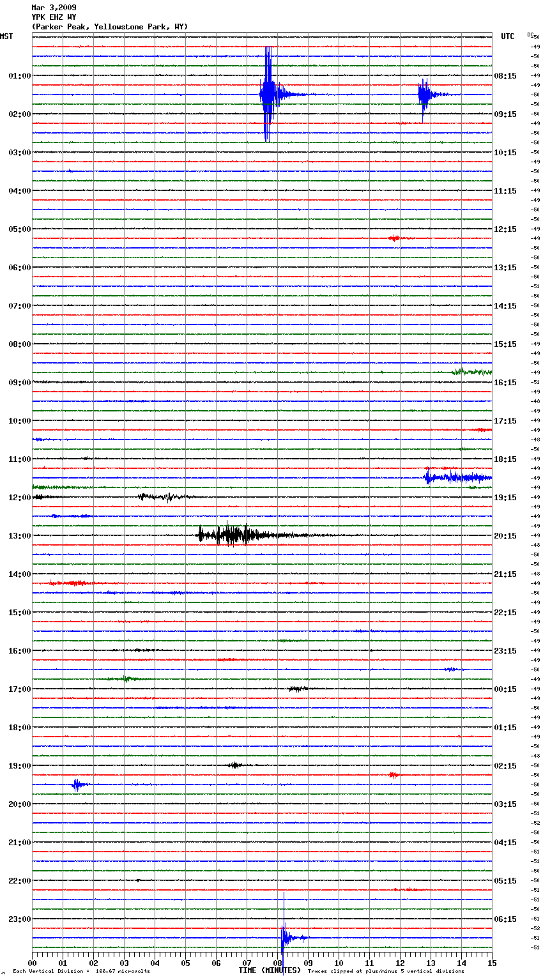Click the 03:15 UTC time label
The height and width of the screenshot is (980, 543).
pos(505,804)
